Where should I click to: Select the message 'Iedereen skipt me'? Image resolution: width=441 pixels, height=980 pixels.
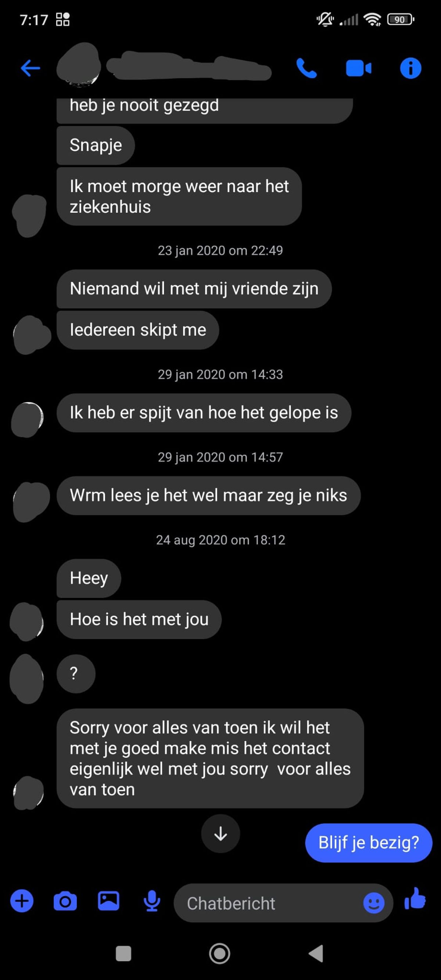138,330
